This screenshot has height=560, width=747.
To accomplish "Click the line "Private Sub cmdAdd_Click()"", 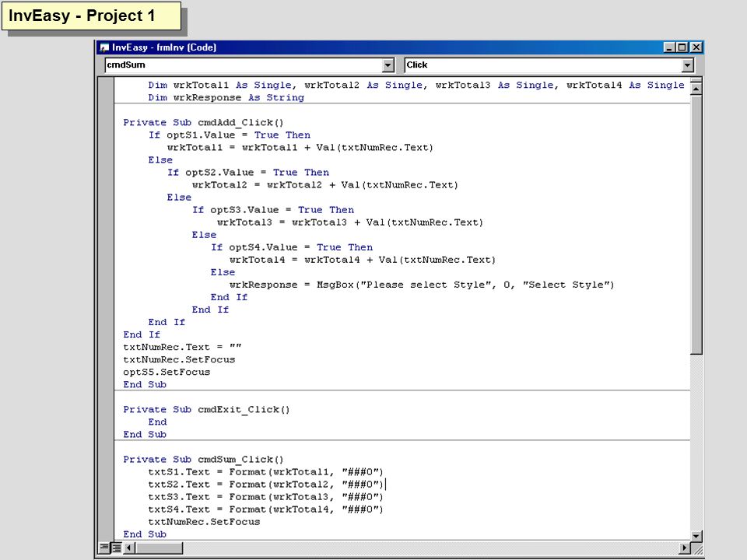I will click(203, 123).
